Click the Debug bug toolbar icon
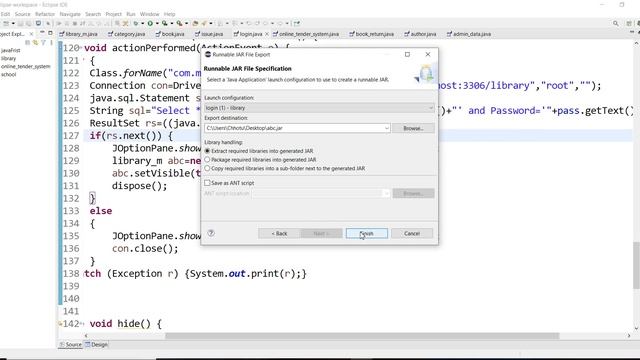 pos(136,23)
